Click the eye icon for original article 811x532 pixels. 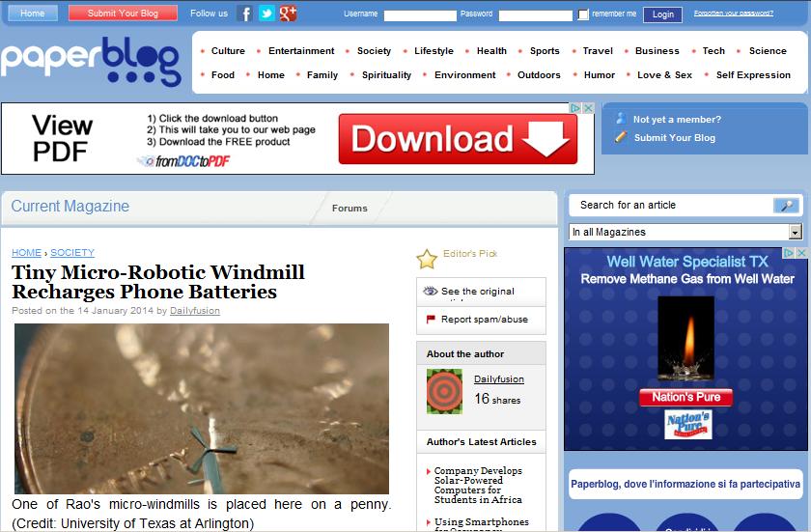(431, 291)
